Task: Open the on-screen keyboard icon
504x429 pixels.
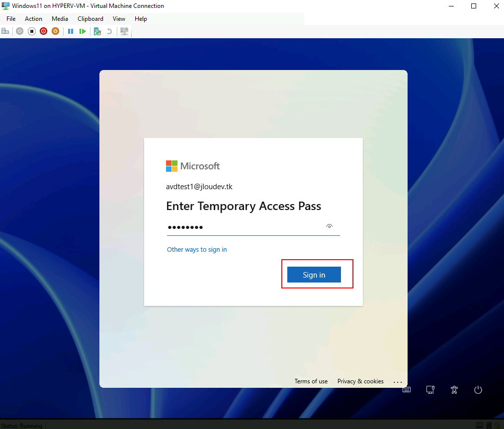Action: coord(407,389)
